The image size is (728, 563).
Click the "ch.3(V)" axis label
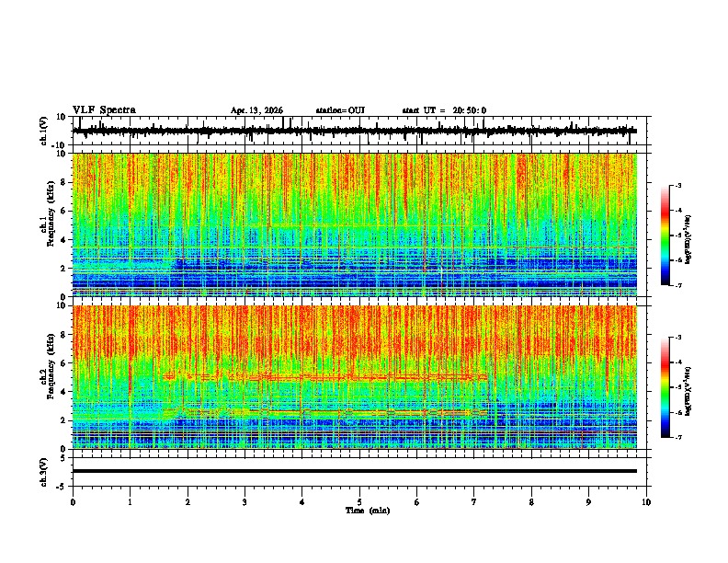[x=43, y=472]
